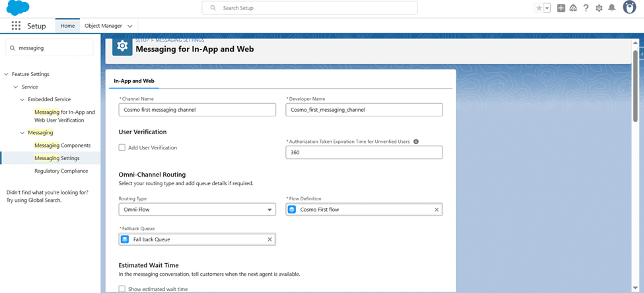Open Messaging for In-App and Web User Verification

[65, 116]
